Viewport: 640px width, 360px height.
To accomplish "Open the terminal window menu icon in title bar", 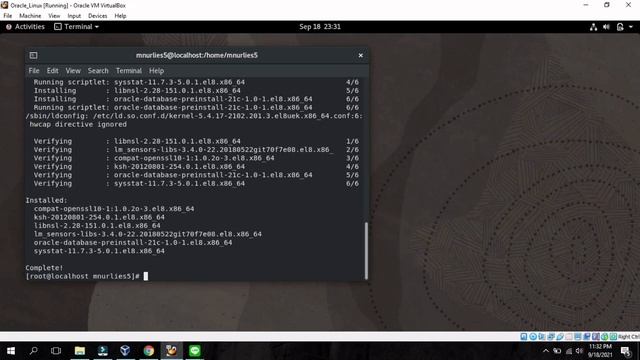I will click(x=33, y=55).
